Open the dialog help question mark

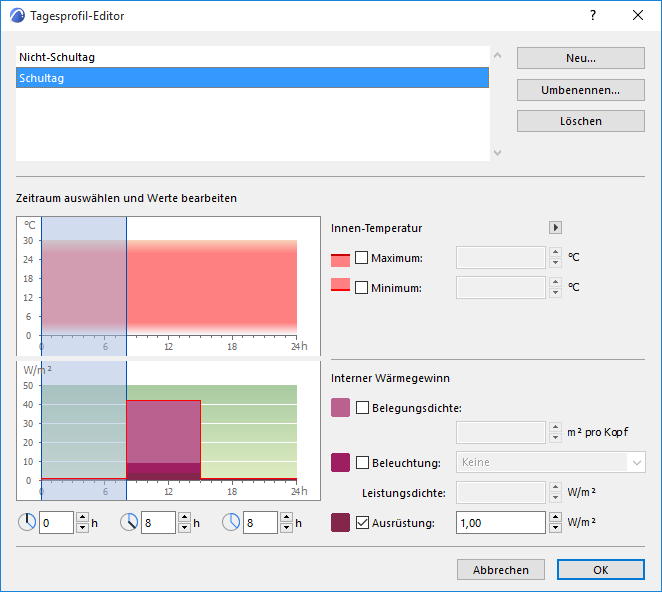click(593, 16)
